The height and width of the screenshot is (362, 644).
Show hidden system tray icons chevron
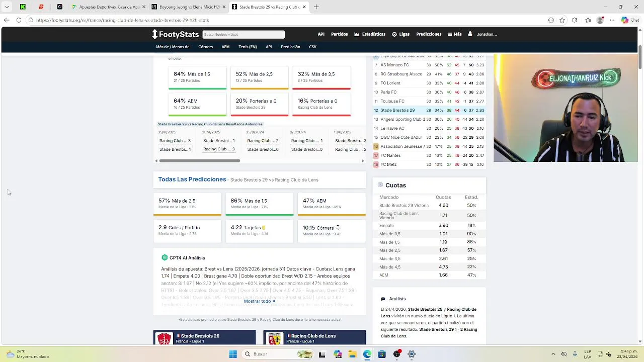pyautogui.click(x=553, y=354)
